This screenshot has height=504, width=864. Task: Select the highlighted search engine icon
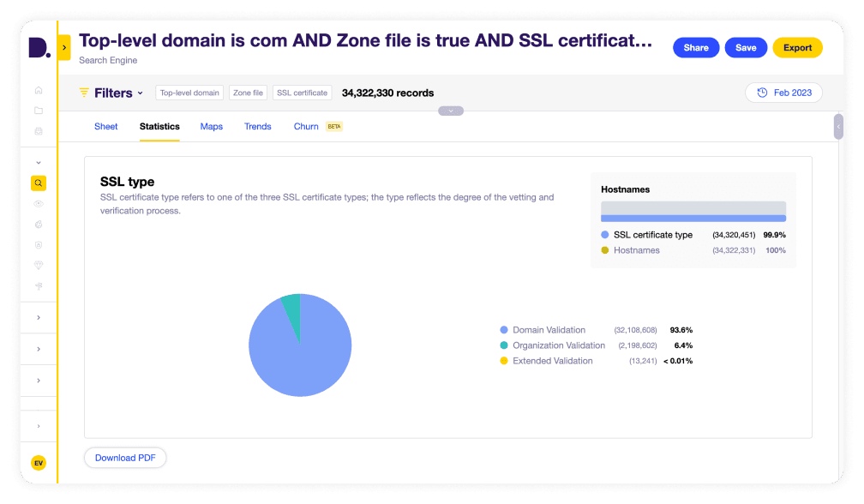click(x=39, y=183)
